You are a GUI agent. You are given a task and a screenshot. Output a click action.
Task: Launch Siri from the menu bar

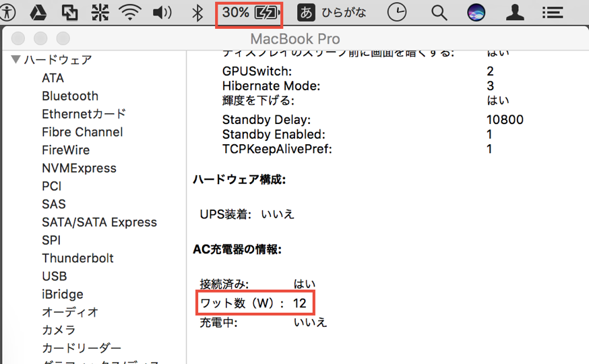[x=476, y=12]
